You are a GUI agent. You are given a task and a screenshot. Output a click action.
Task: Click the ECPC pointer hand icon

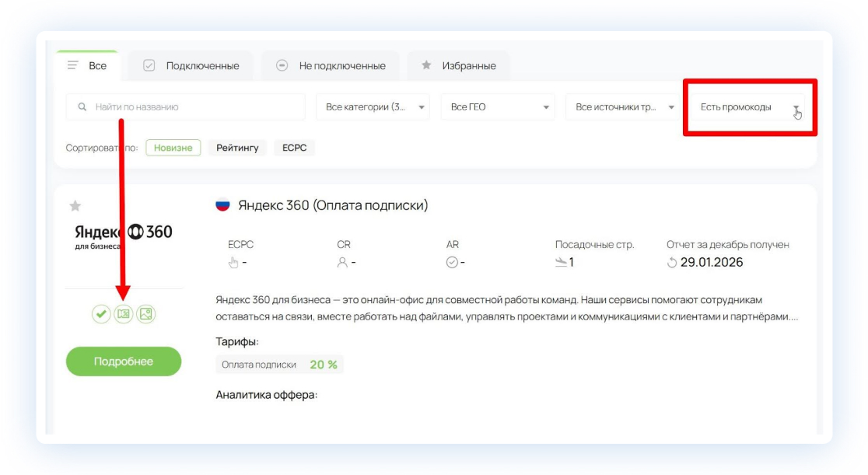(x=233, y=263)
